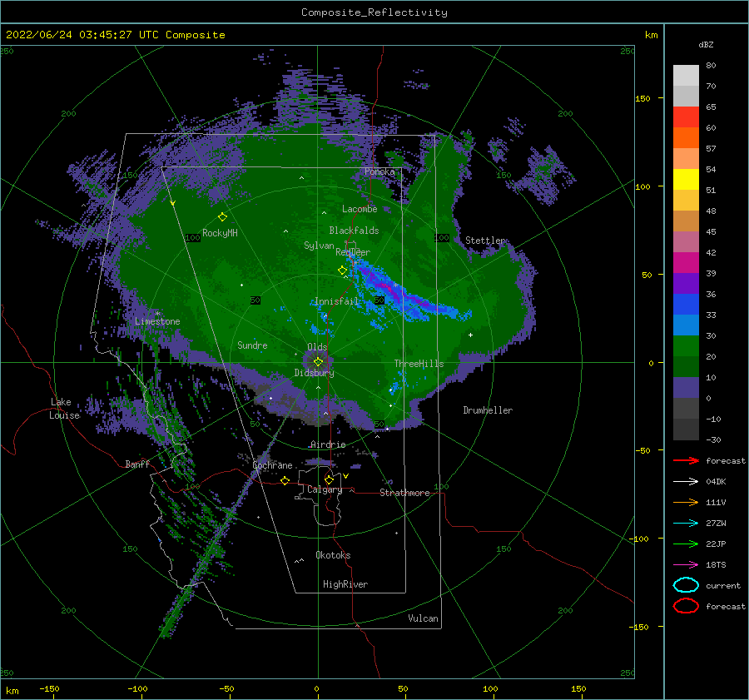
Task: Click the dBZ legend heading
Action: pyautogui.click(x=706, y=45)
